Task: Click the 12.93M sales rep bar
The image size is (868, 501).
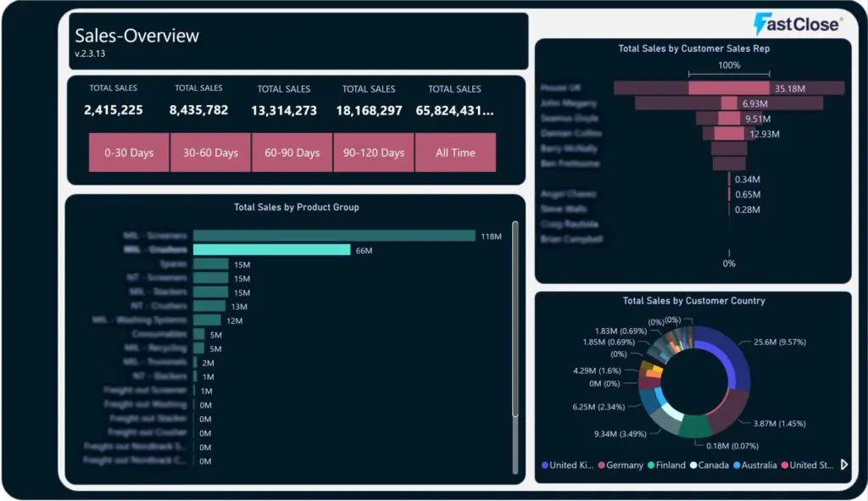Action: point(729,133)
